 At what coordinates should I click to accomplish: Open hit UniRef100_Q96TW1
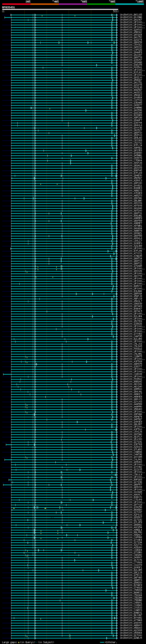pyautogui.click(x=131, y=198)
